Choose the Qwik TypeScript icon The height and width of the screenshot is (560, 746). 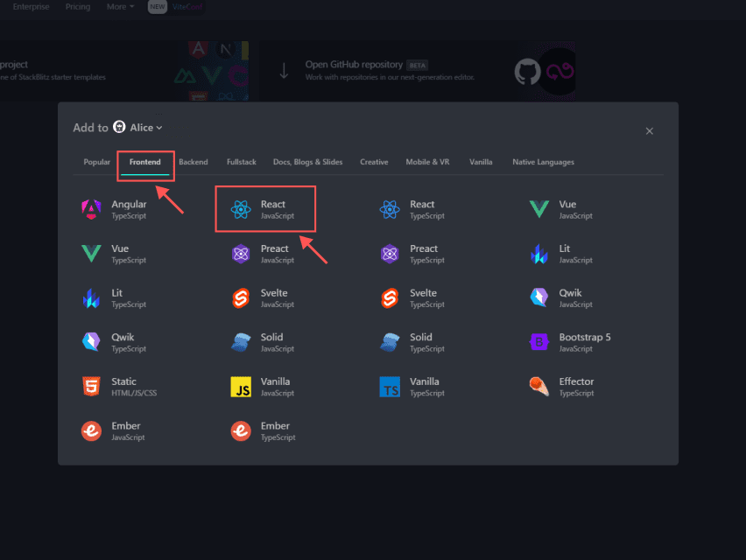[91, 342]
